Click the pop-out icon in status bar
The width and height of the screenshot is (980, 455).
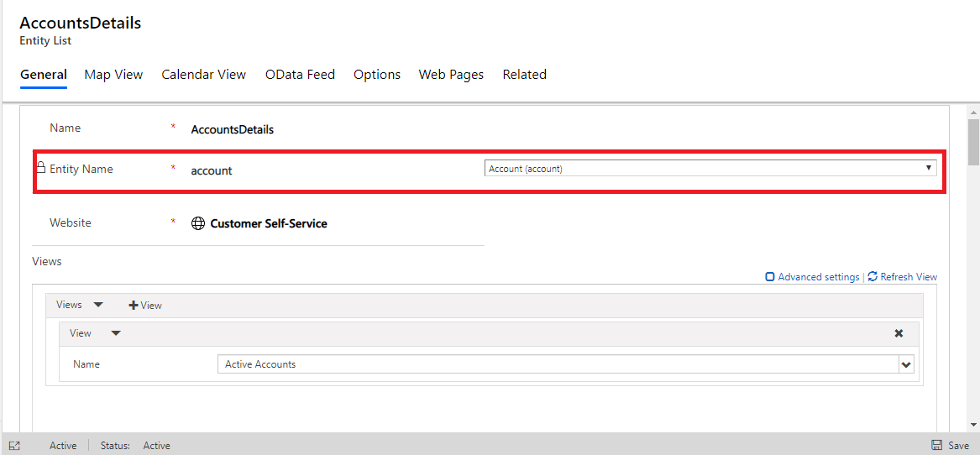14,446
